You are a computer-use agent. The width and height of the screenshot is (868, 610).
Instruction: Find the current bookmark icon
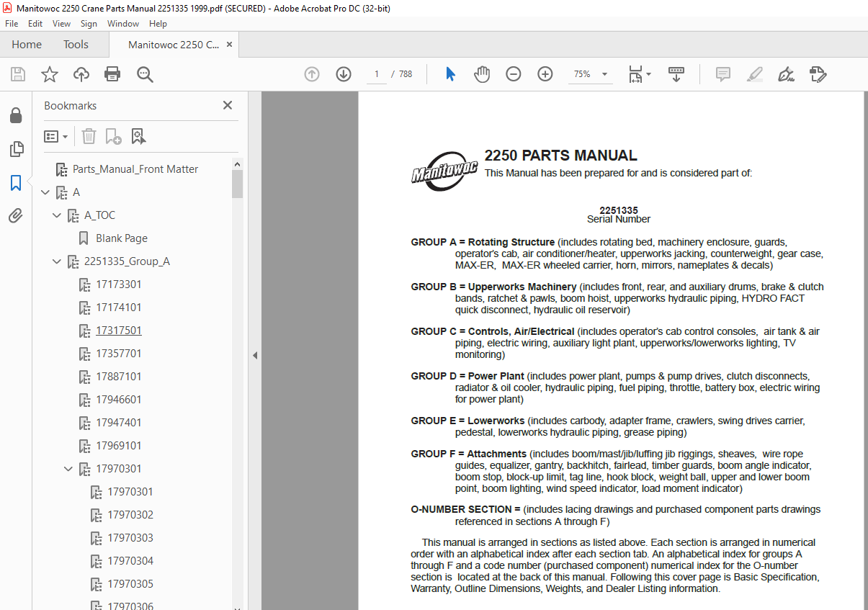click(x=138, y=136)
